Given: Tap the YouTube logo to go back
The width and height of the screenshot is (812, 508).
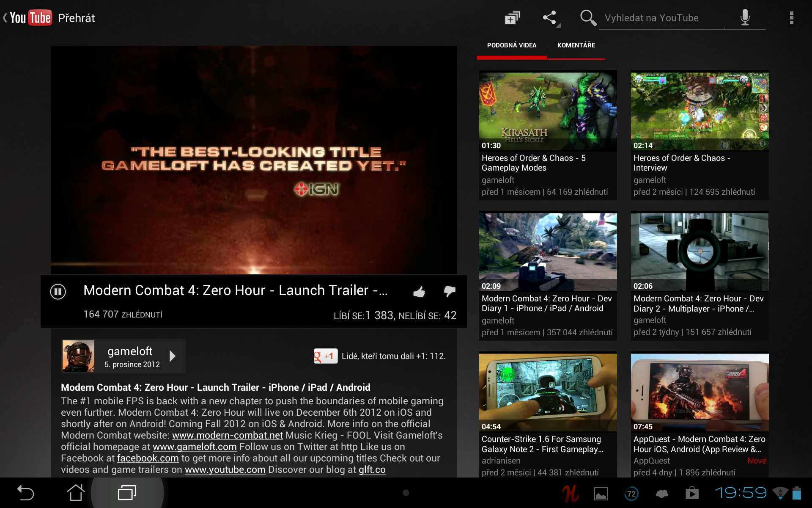Looking at the screenshot, I should [x=28, y=18].
